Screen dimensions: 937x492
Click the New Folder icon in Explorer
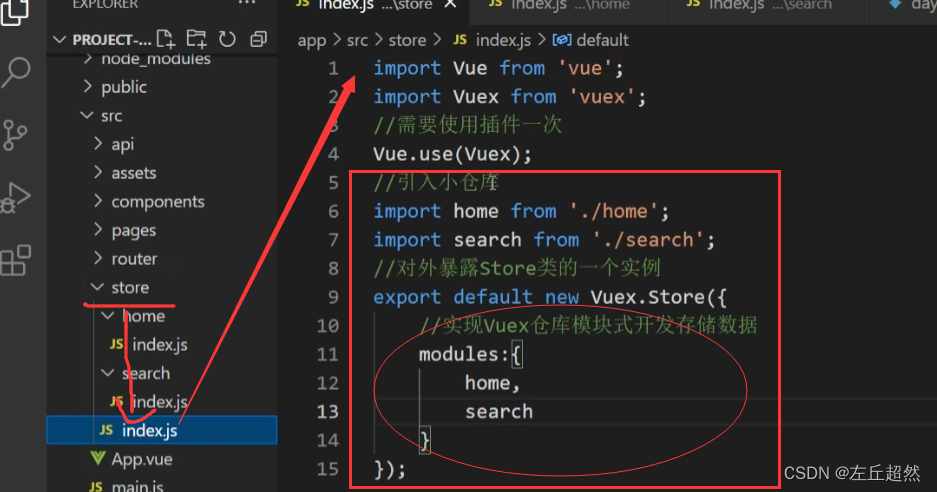coord(196,39)
